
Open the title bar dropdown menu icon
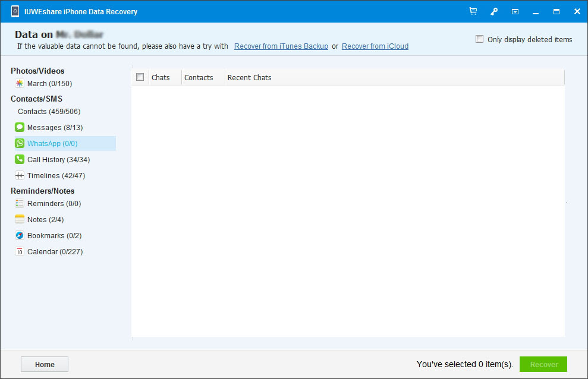coord(515,12)
